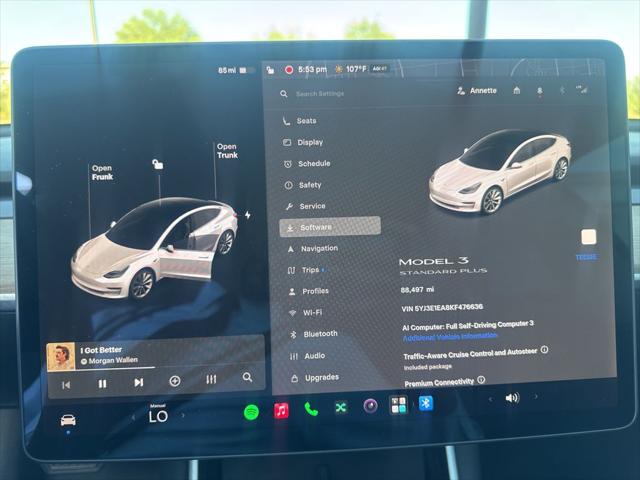Open the Spotify app in the dock

pyautogui.click(x=251, y=412)
